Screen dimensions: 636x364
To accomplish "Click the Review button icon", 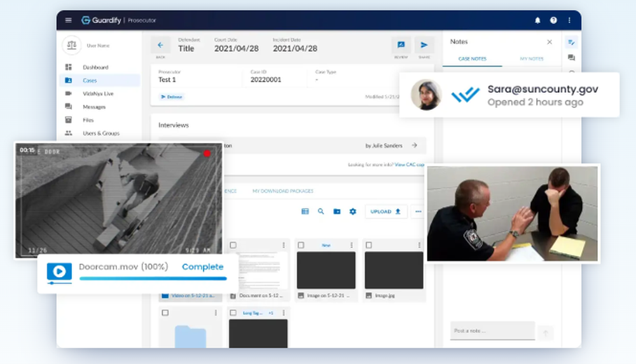I will click(401, 45).
